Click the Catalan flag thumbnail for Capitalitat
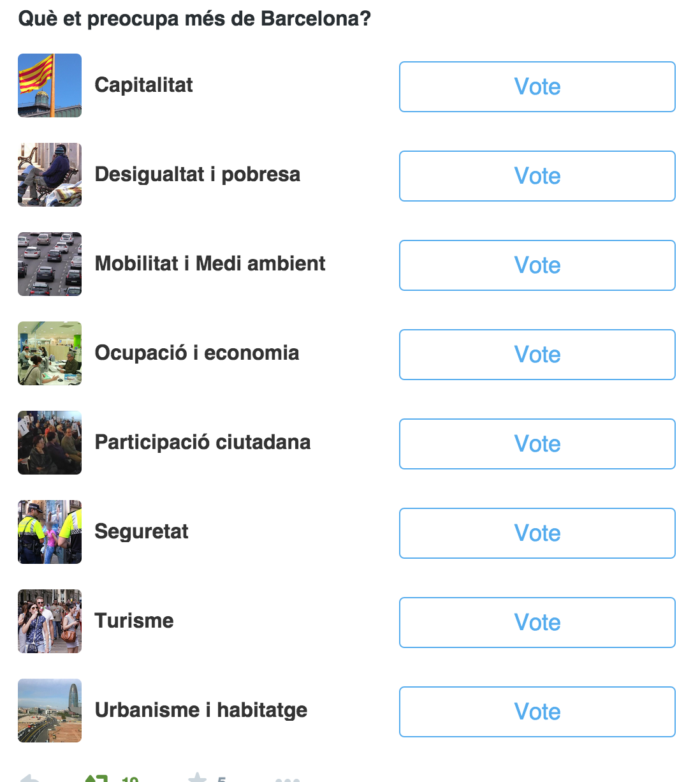 coord(50,85)
